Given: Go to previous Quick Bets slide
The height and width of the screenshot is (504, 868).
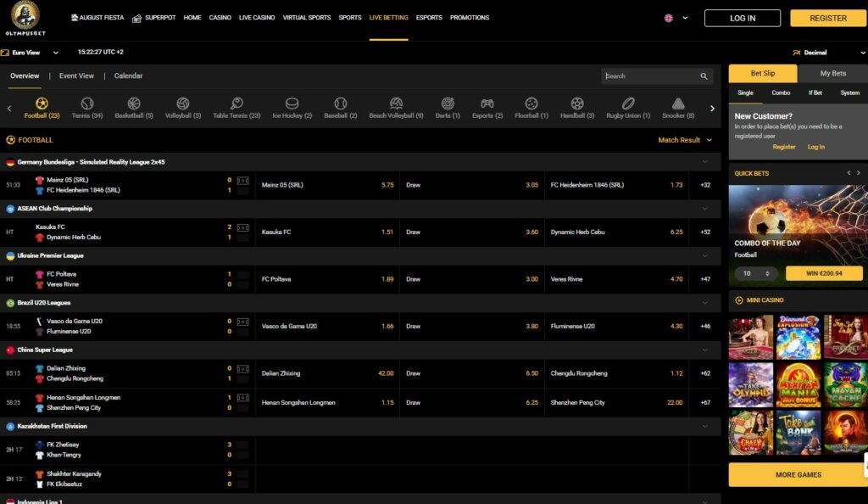Looking at the screenshot, I should pyautogui.click(x=849, y=173).
